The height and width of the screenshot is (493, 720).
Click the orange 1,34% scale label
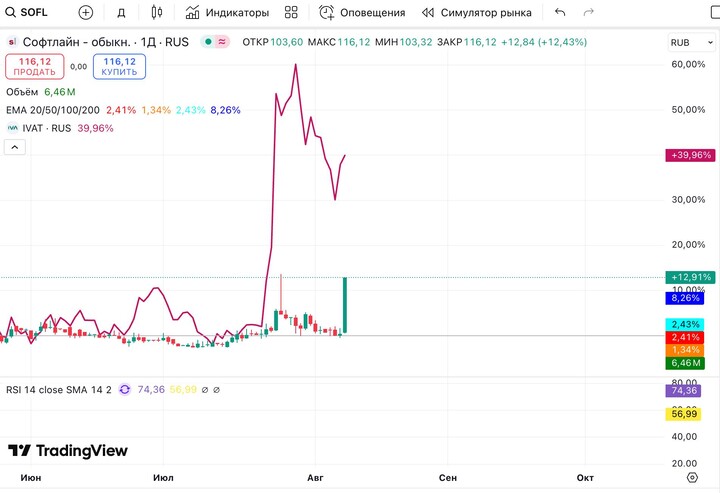685,350
